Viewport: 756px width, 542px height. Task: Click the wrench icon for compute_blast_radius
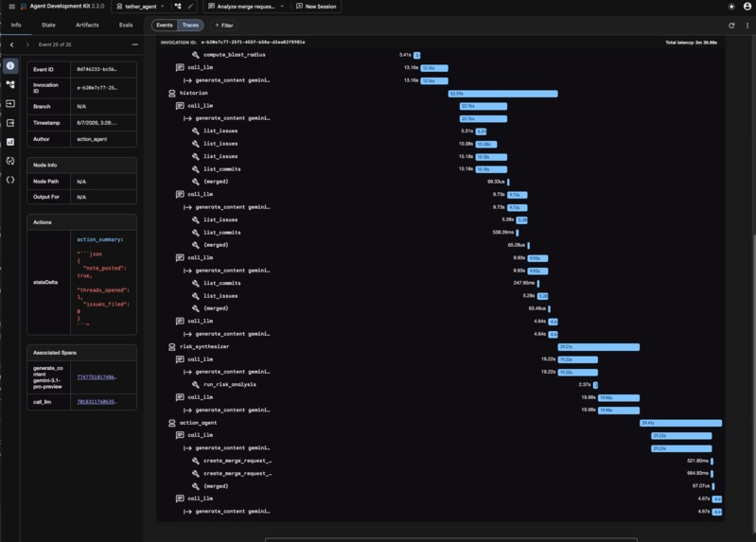click(195, 55)
